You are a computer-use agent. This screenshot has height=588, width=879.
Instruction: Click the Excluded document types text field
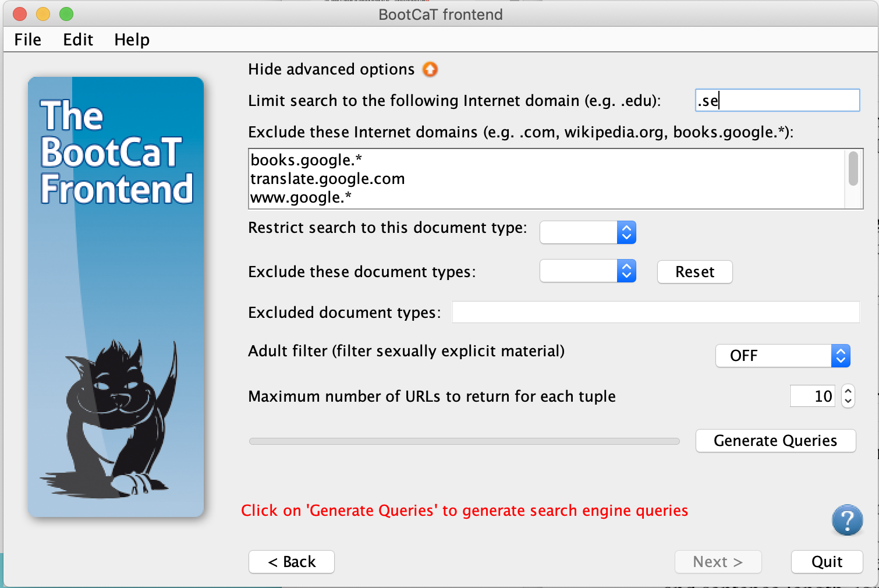(x=655, y=312)
